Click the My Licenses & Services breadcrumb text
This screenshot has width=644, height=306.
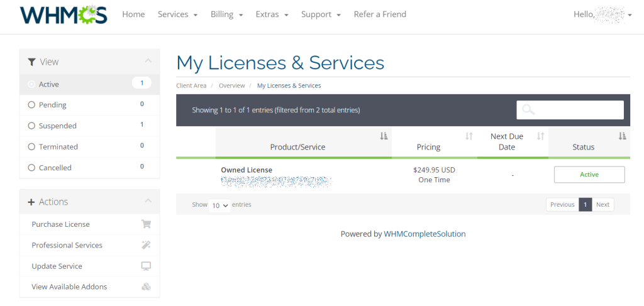pos(289,85)
